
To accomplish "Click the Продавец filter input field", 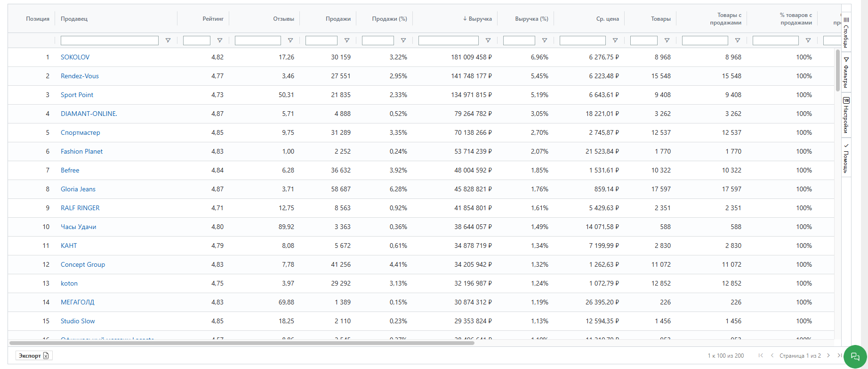I will point(110,41).
